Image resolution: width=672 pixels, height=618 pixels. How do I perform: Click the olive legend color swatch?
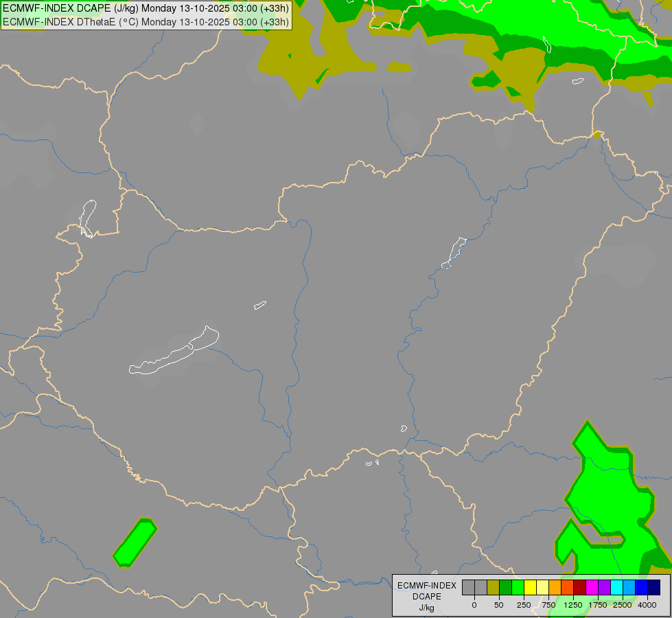pyautogui.click(x=494, y=587)
